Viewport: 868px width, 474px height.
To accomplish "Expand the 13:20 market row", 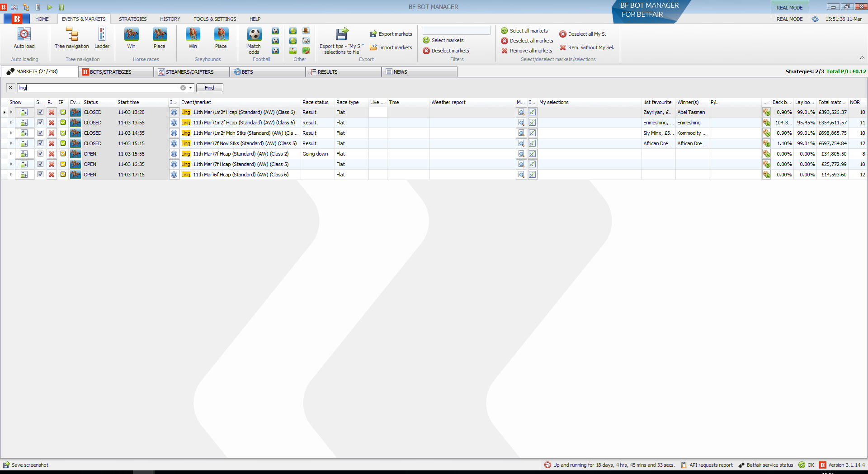I will point(11,112).
